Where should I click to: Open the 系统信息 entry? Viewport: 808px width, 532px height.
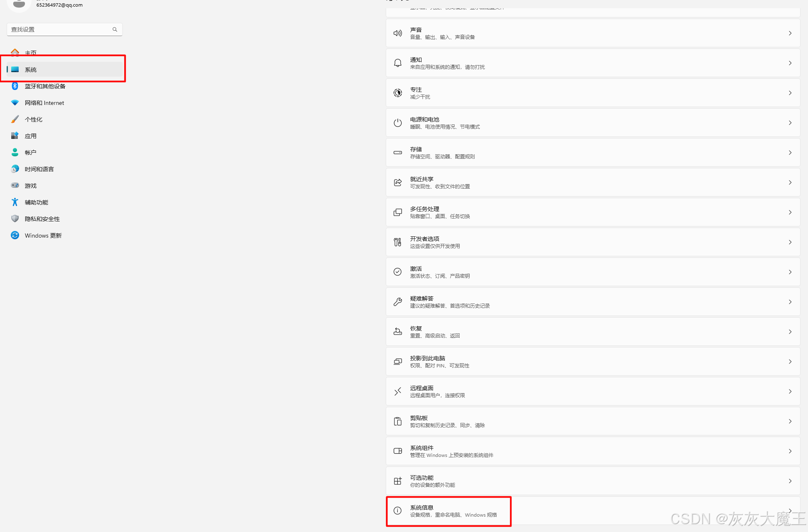[593, 511]
